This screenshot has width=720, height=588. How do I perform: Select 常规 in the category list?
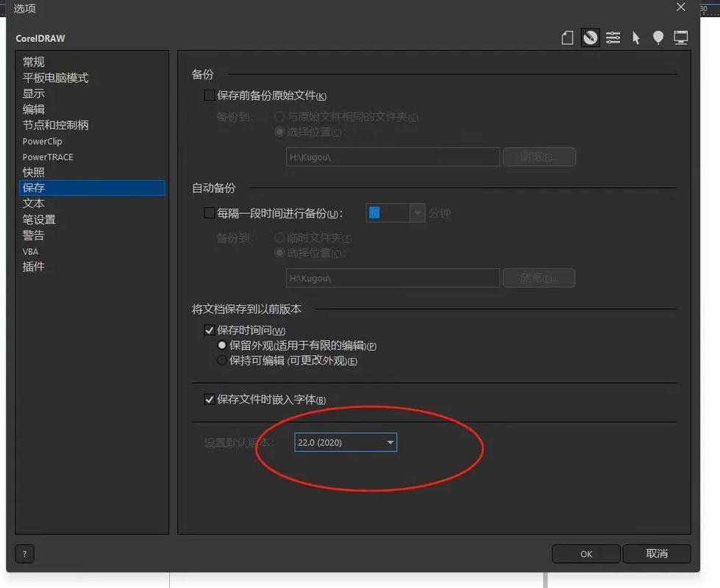click(92, 62)
